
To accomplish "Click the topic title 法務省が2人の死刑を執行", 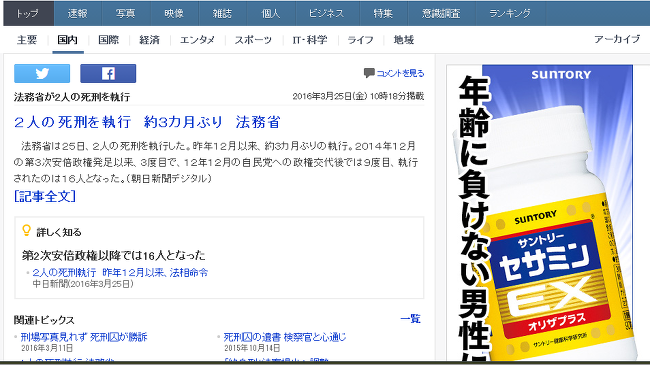I will 72,97.
